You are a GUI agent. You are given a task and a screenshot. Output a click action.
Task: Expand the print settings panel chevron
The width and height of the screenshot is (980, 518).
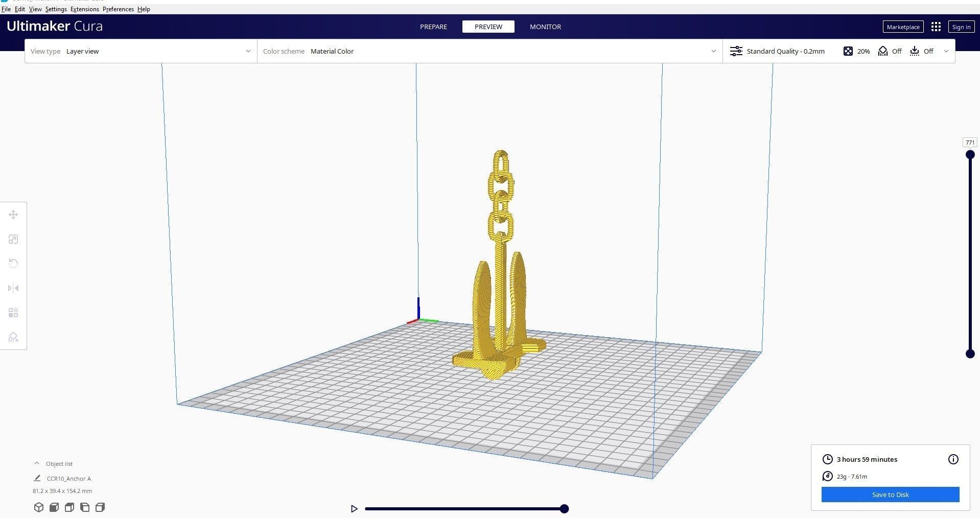point(946,51)
